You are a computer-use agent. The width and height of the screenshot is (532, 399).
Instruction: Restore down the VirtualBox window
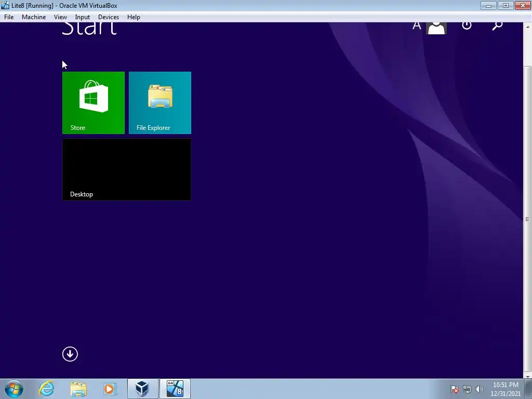tap(506, 5)
